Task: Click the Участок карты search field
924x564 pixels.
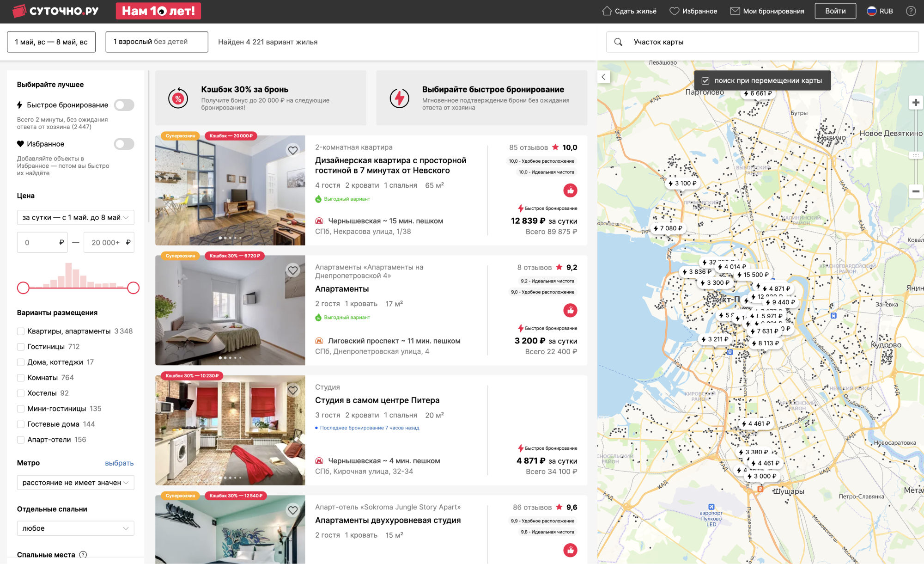Action: 762,42
